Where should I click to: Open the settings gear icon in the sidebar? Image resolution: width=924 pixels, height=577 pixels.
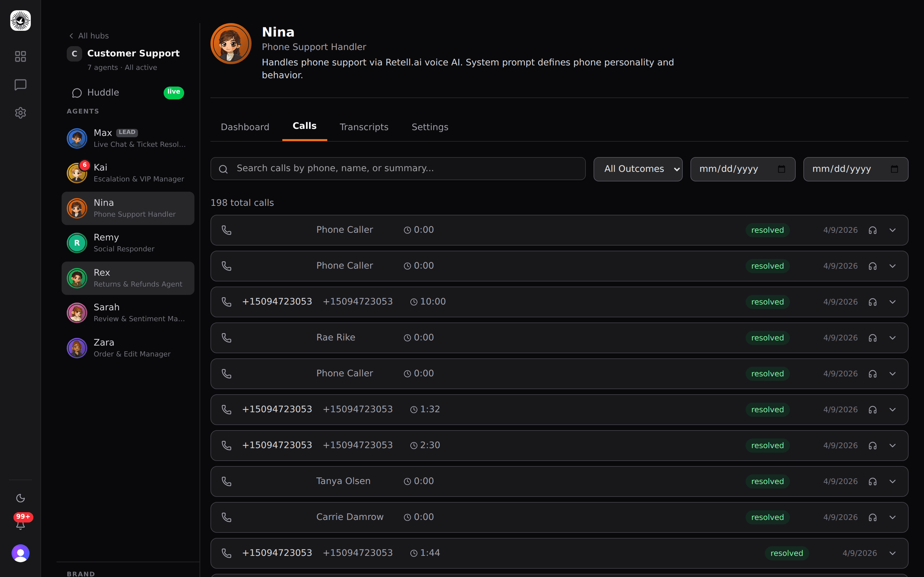pyautogui.click(x=20, y=113)
